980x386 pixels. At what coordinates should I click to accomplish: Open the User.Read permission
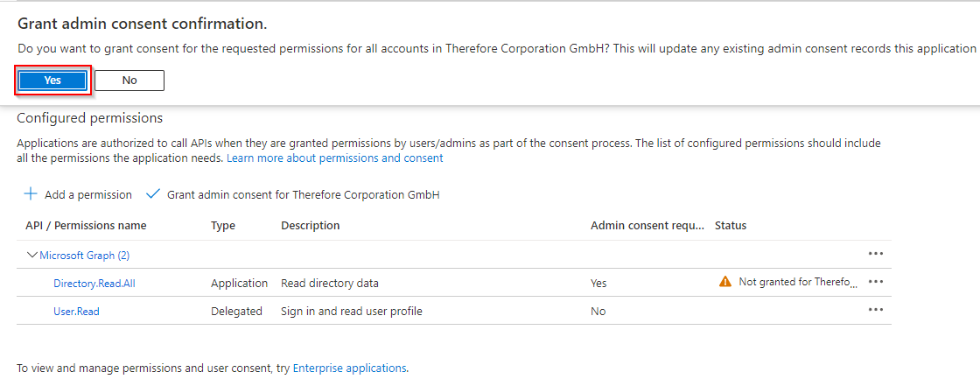coord(76,311)
